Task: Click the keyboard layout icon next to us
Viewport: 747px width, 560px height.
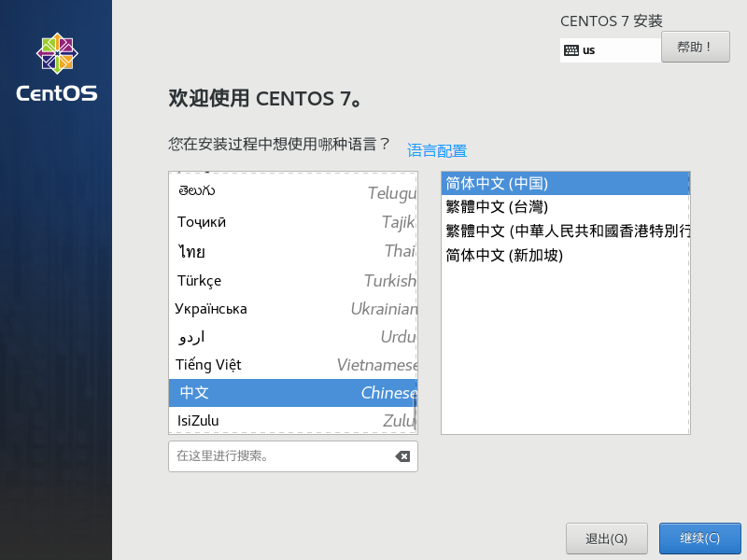Action: pos(571,50)
